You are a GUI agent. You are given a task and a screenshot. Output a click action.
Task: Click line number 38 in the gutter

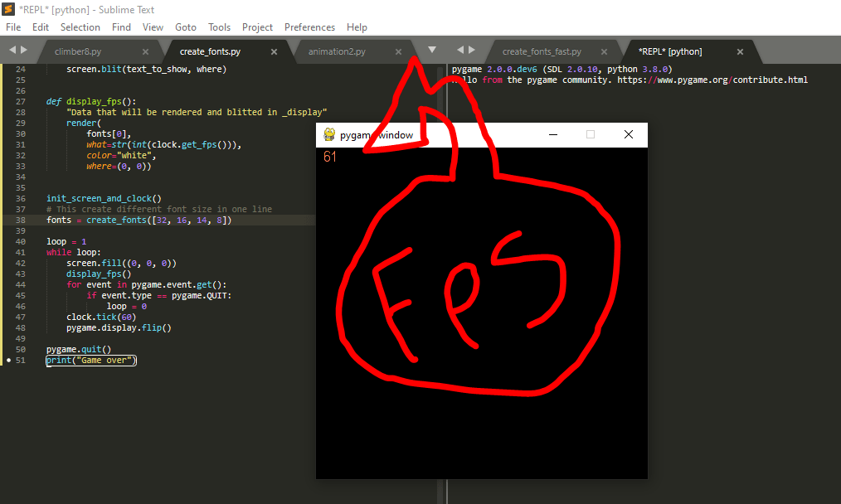coord(19,220)
